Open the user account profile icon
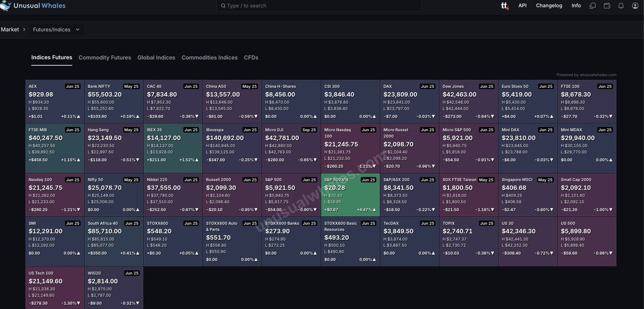This screenshot has width=644, height=309. point(635,5)
